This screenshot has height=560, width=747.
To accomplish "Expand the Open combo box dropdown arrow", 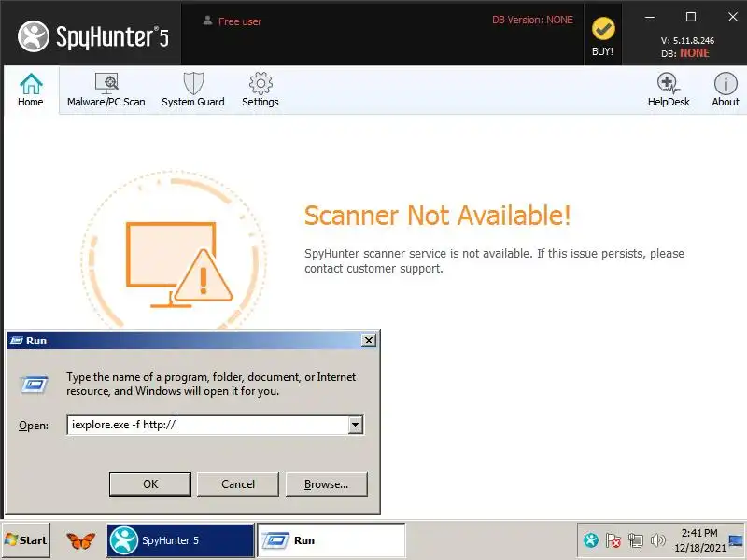I will 356,425.
